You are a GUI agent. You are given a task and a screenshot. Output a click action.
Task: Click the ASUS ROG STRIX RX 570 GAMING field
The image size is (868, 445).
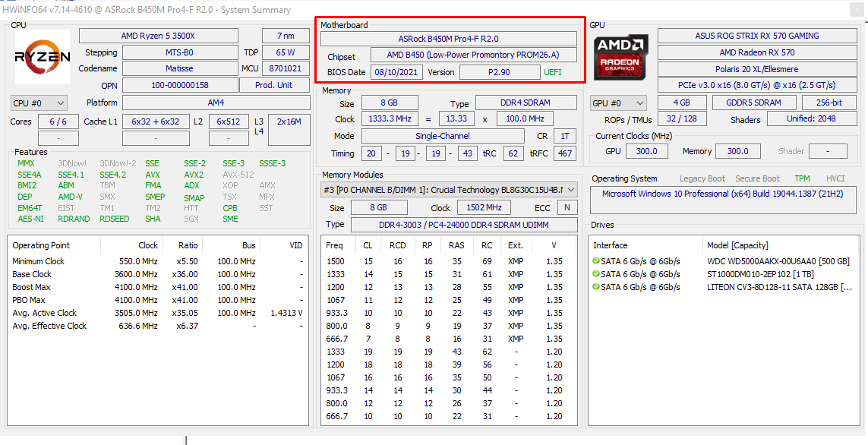pos(757,36)
